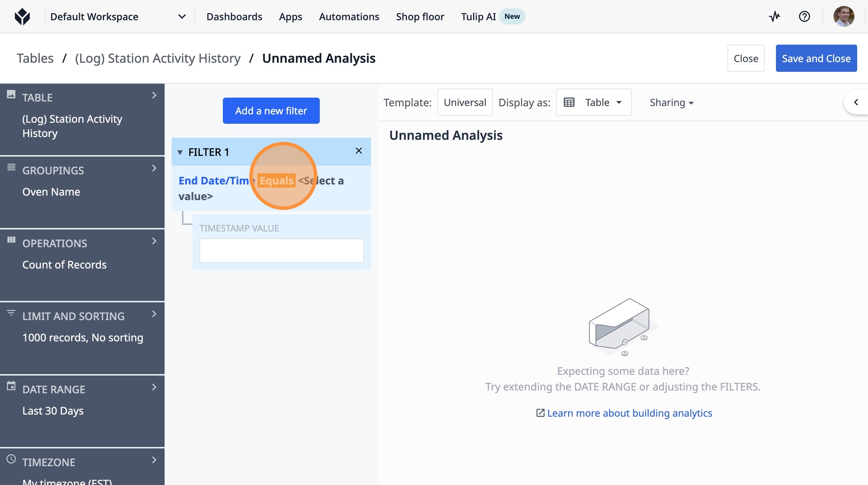Open the Sharing dropdown
Viewport: 868px width, 485px height.
click(671, 103)
